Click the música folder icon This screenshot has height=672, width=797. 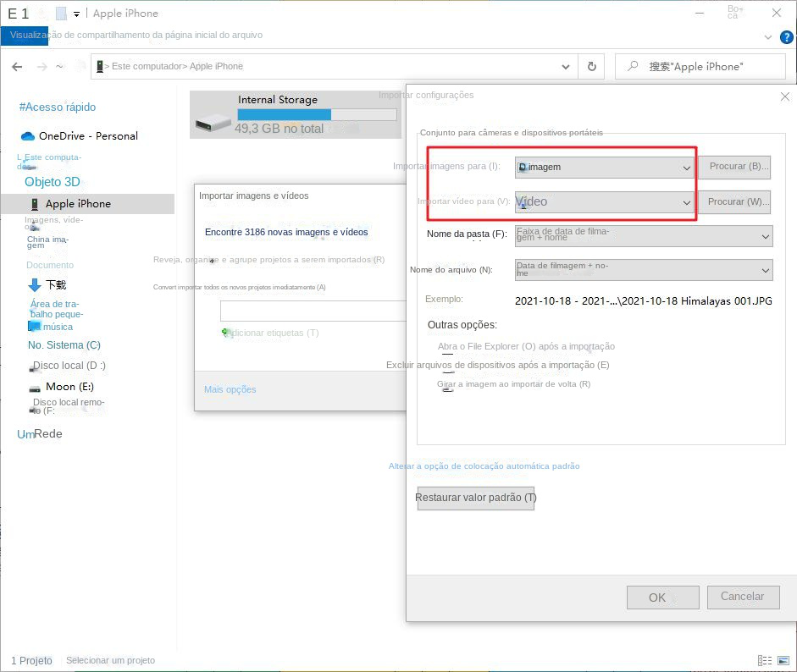(34, 326)
